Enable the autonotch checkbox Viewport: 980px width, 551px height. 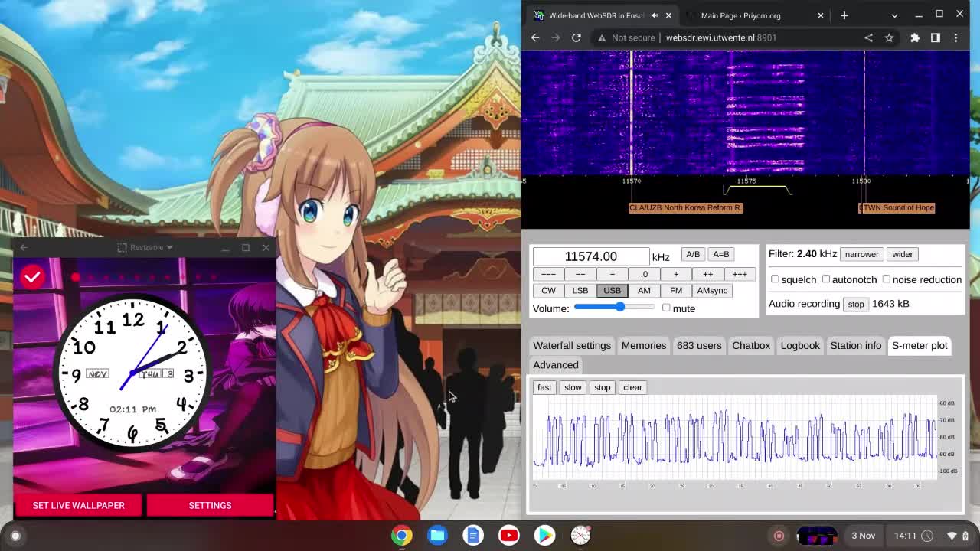pos(826,279)
